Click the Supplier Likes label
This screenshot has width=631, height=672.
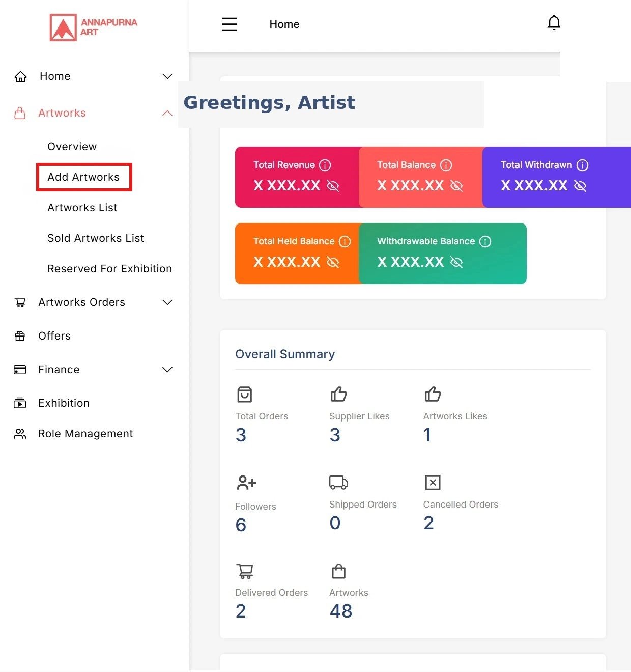point(359,416)
